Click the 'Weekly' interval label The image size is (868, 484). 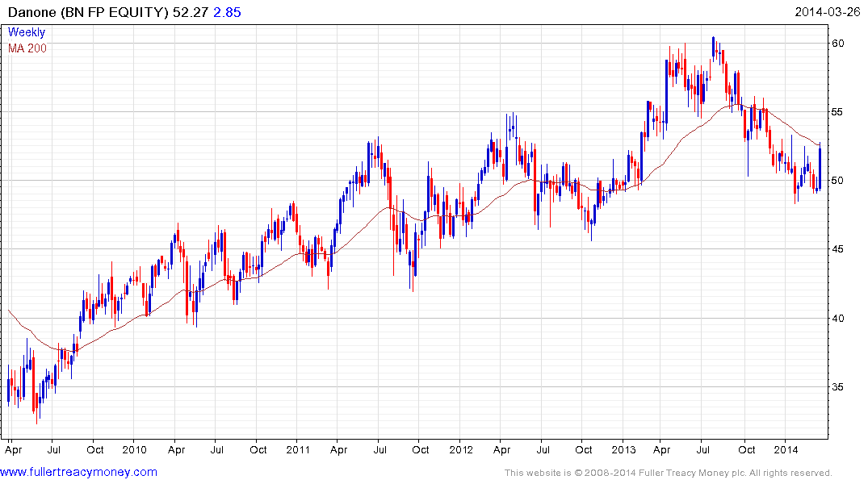(27, 32)
